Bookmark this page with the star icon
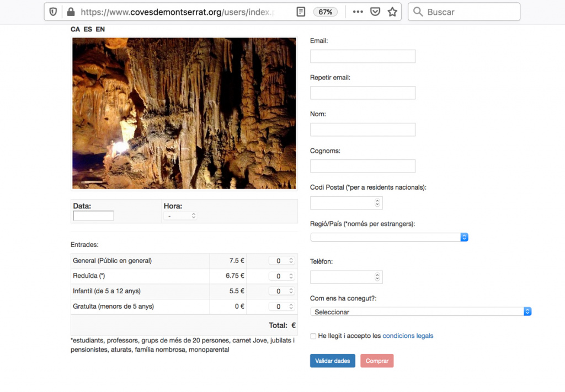565x392 pixels. click(x=392, y=12)
